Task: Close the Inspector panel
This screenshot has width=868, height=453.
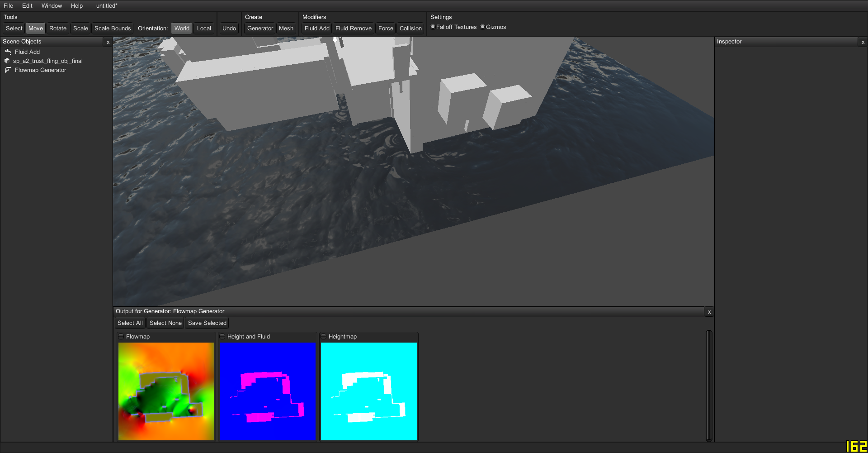Action: click(863, 42)
